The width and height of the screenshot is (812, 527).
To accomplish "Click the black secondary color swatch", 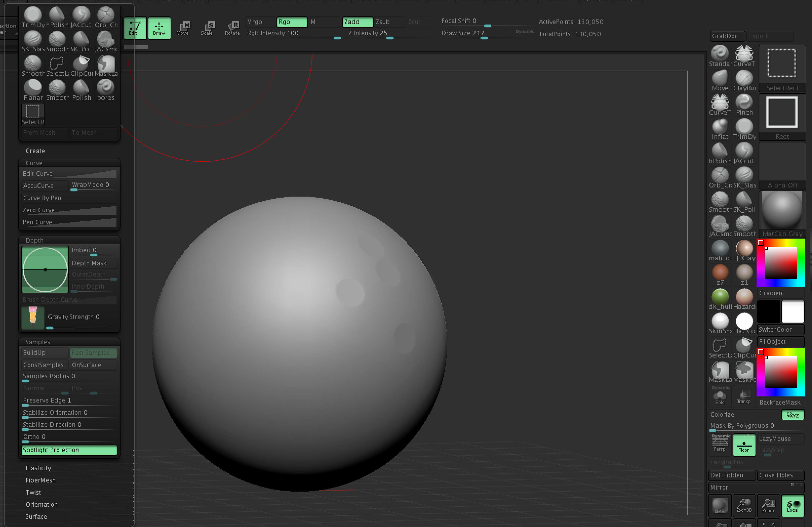I will [769, 311].
